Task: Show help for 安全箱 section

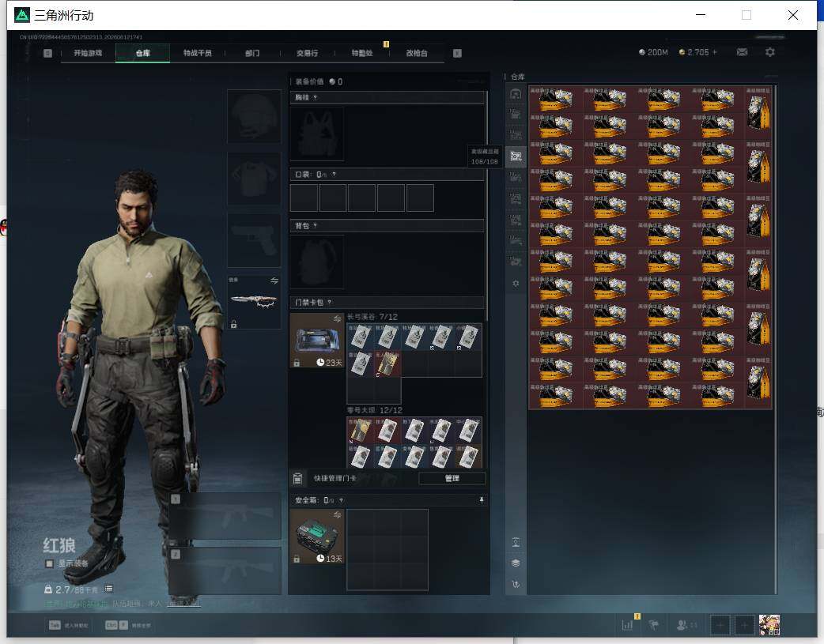Action: (x=341, y=501)
